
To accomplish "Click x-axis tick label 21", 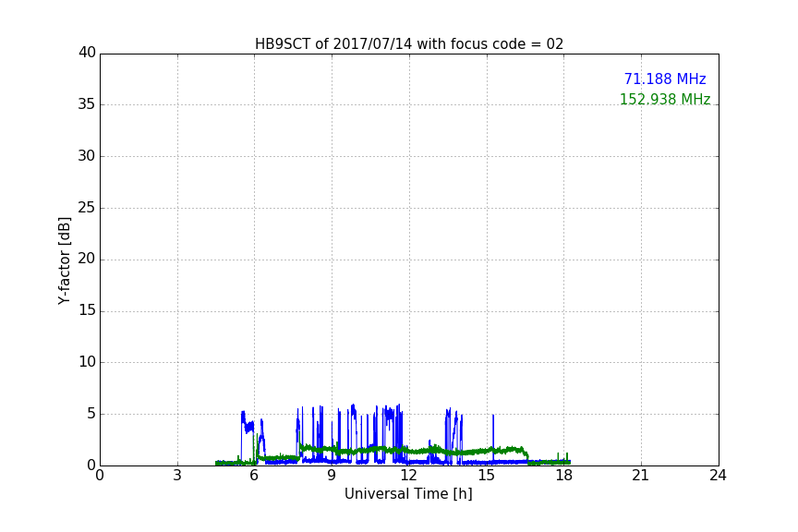I will pyautogui.click(x=641, y=476).
